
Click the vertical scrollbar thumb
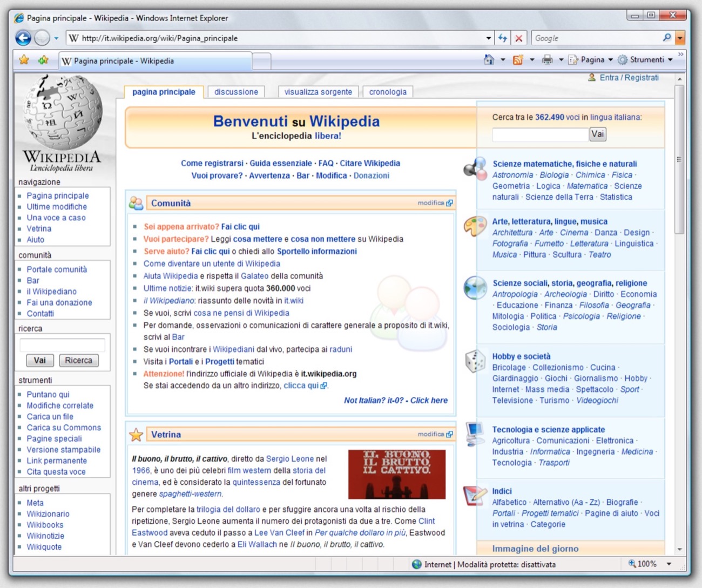[679, 159]
